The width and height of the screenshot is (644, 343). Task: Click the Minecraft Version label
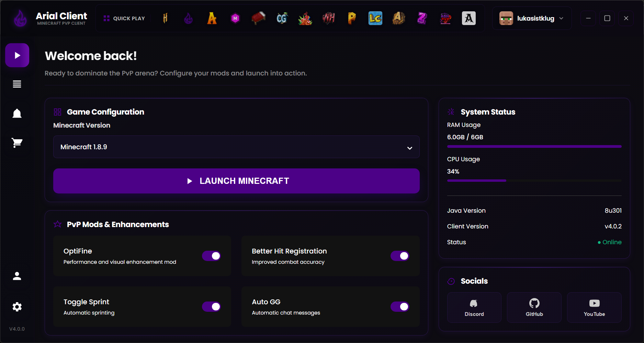coord(82,126)
